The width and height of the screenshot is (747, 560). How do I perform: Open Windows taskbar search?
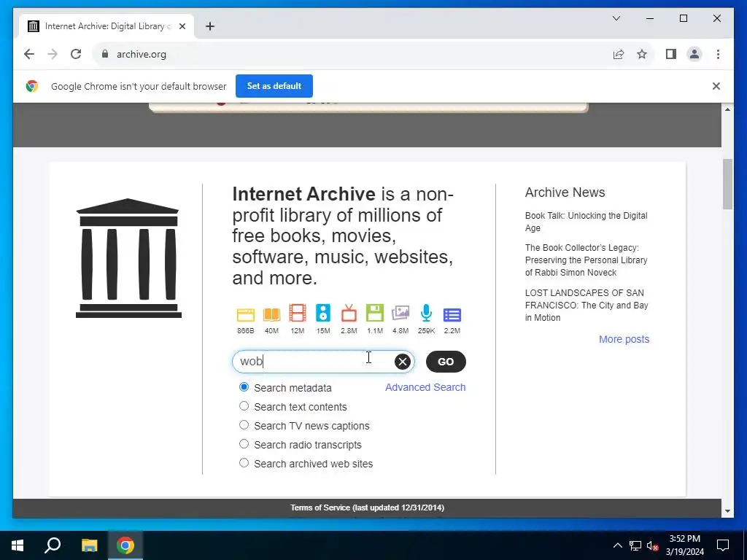(53, 545)
